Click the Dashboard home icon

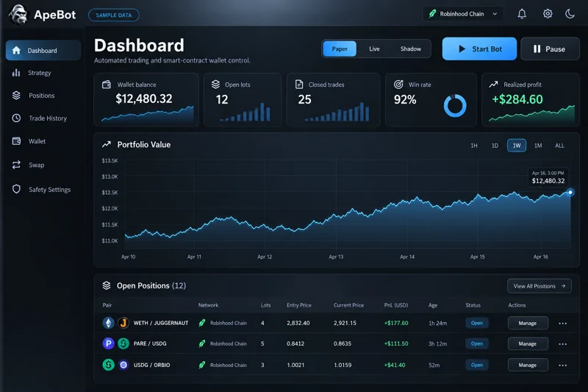coord(16,50)
